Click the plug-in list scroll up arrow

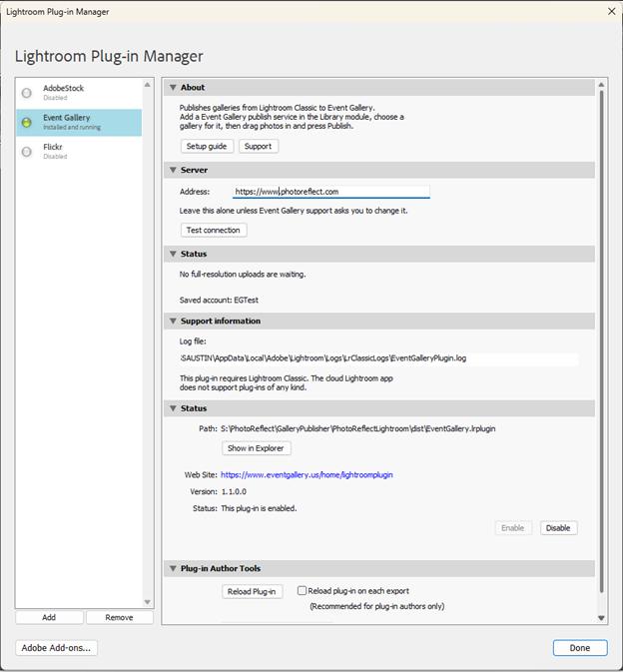148,85
